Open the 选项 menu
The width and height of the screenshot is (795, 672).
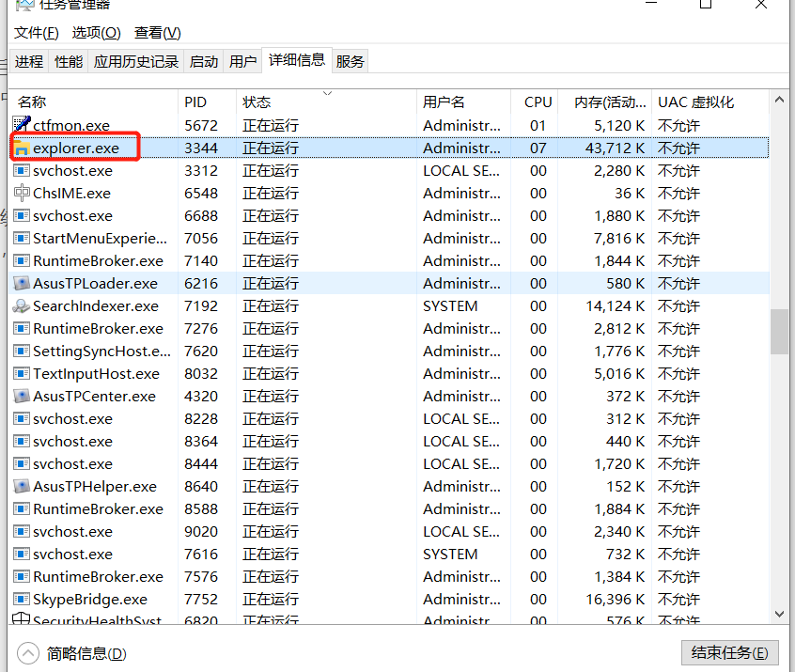(98, 32)
